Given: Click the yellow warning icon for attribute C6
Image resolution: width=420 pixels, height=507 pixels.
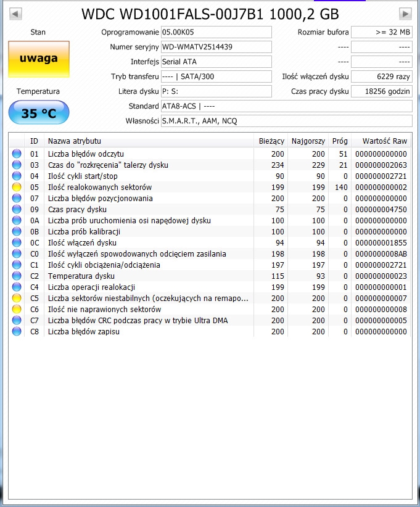Looking at the screenshot, I should point(17,309).
